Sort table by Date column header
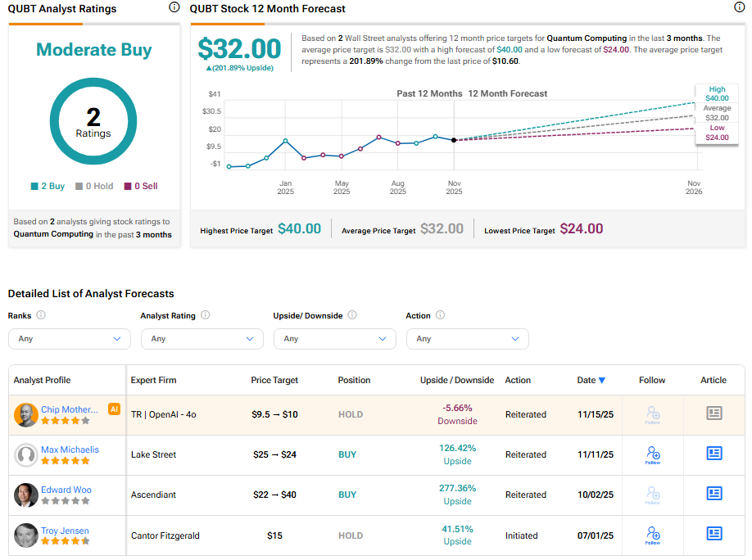 click(x=591, y=381)
